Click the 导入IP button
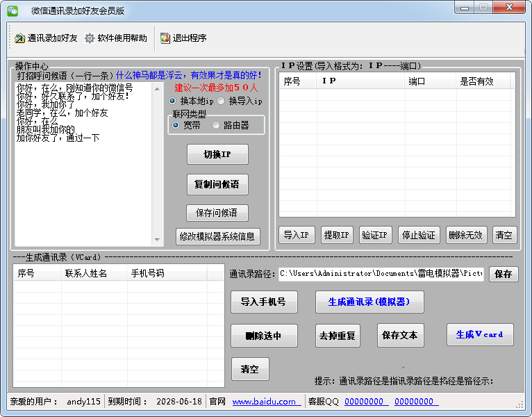532x417 pixels. [297, 235]
